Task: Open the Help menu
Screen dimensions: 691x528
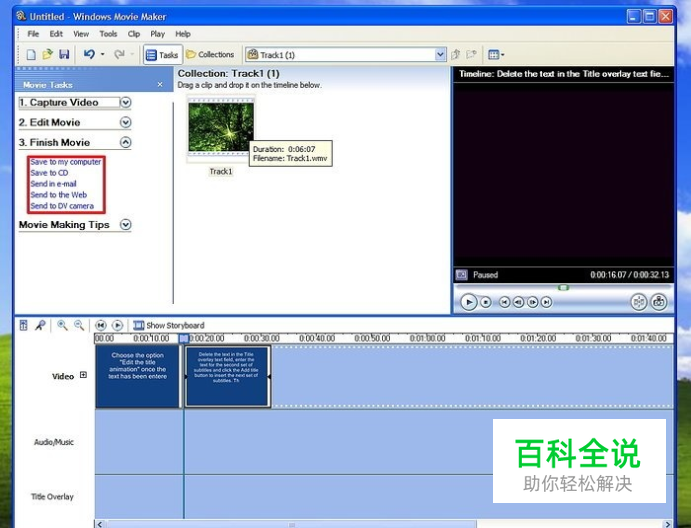Action: [183, 34]
